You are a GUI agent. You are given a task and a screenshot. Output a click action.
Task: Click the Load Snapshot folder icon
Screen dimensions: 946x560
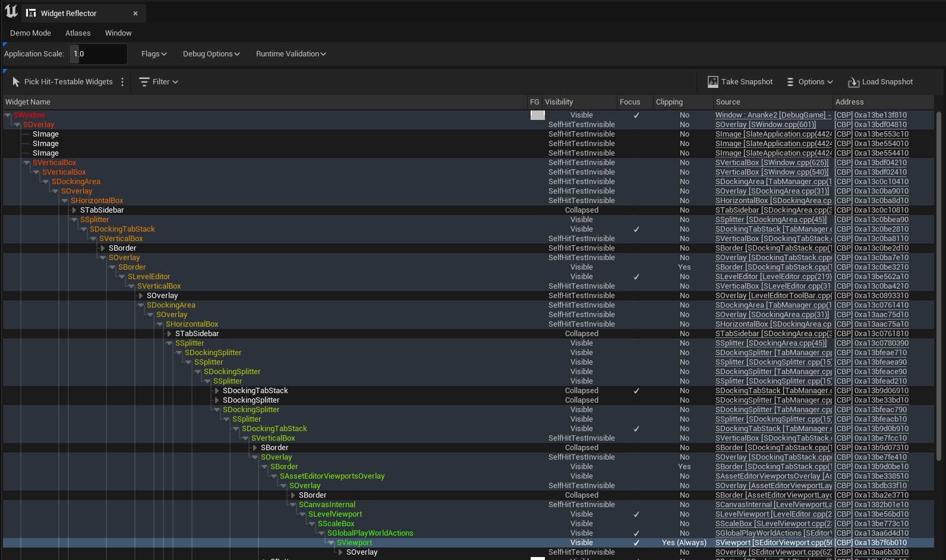tap(853, 82)
